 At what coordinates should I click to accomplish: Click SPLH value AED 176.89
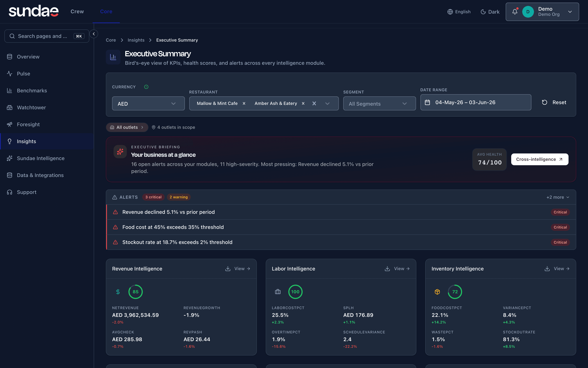[358, 315]
